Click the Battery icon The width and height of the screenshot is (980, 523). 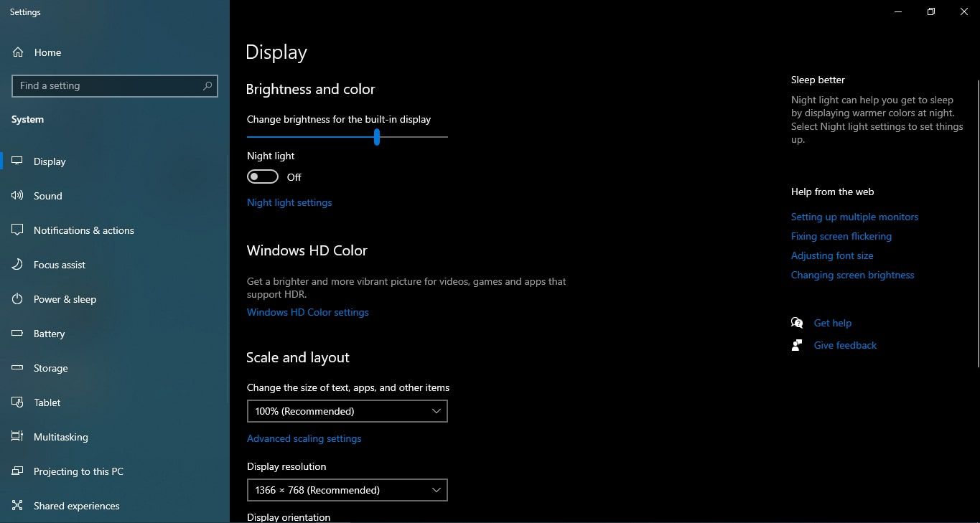coord(18,334)
